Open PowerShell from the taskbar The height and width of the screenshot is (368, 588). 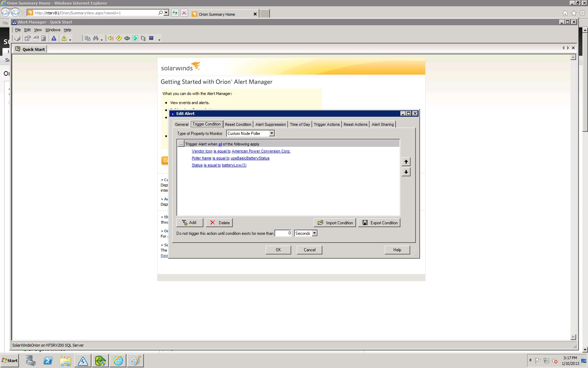(x=48, y=361)
